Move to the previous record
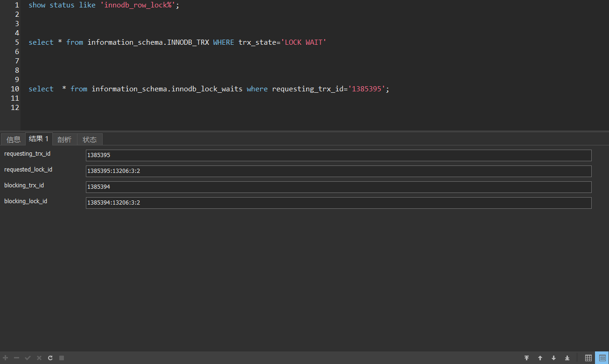Viewport: 609px width, 364px height. click(540, 357)
